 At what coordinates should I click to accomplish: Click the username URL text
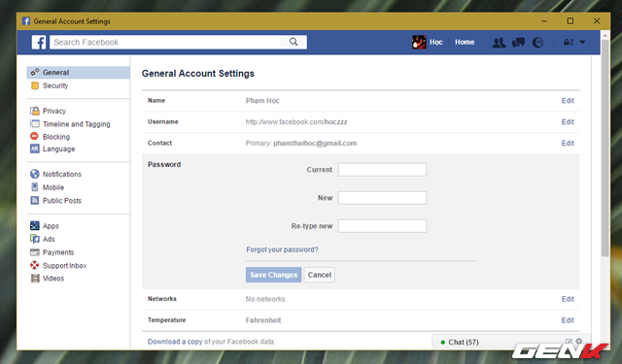296,122
